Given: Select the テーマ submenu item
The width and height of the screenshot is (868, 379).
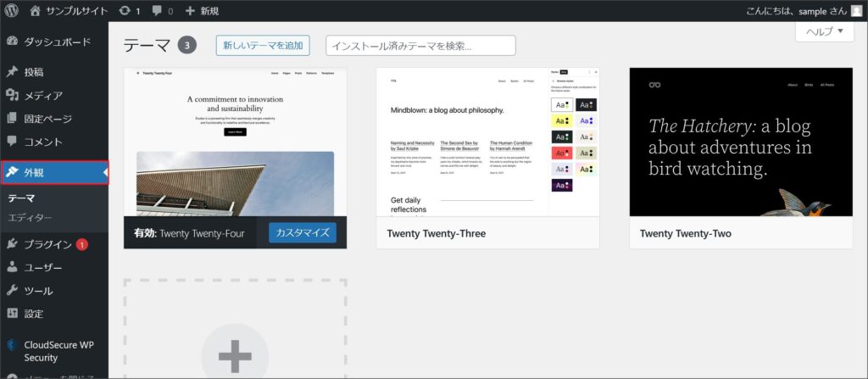Looking at the screenshot, I should point(21,198).
